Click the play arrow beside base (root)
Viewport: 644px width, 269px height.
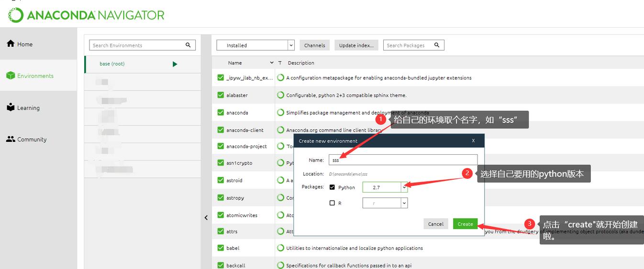click(x=175, y=64)
